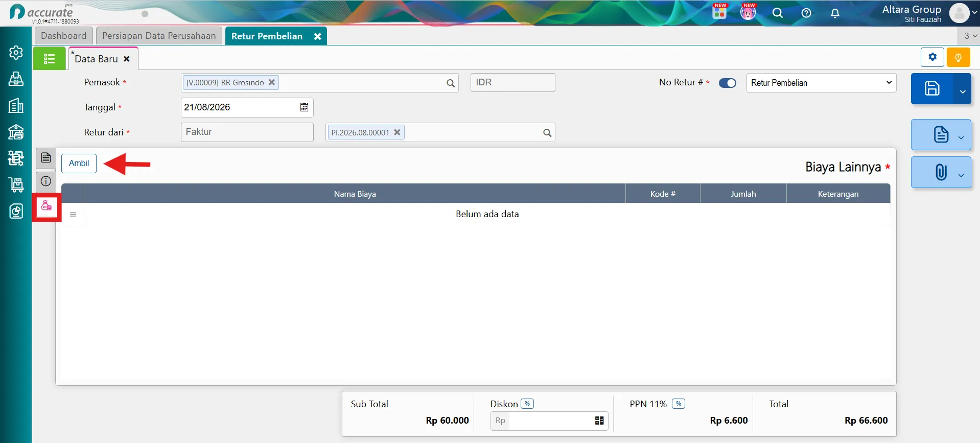Click the row drag handle in expense table
The height and width of the screenshot is (443, 980).
[73, 215]
